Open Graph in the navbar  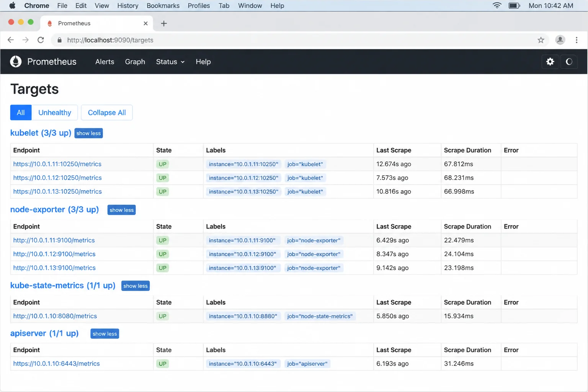[135, 62]
